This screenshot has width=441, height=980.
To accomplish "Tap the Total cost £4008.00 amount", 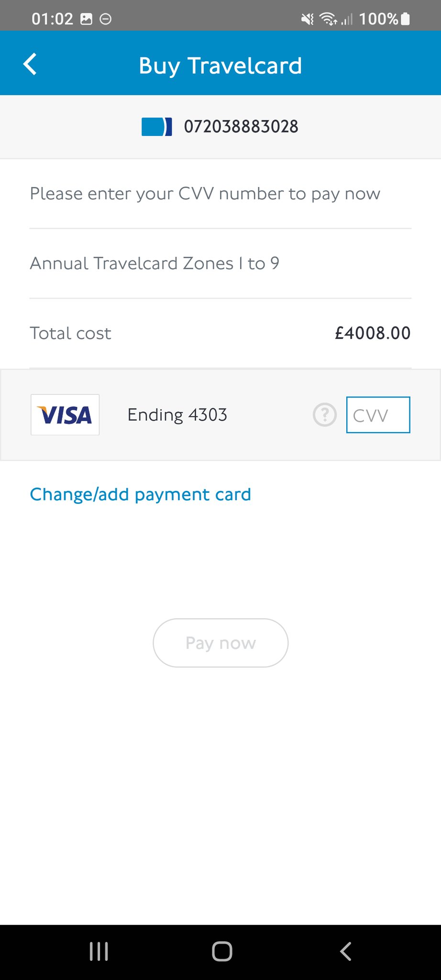I will (x=372, y=333).
